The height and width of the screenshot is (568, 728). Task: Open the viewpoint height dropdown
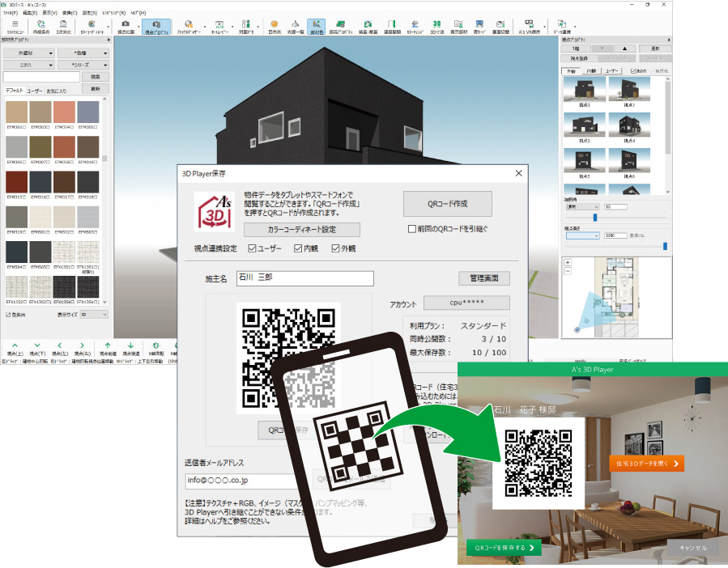(x=583, y=235)
